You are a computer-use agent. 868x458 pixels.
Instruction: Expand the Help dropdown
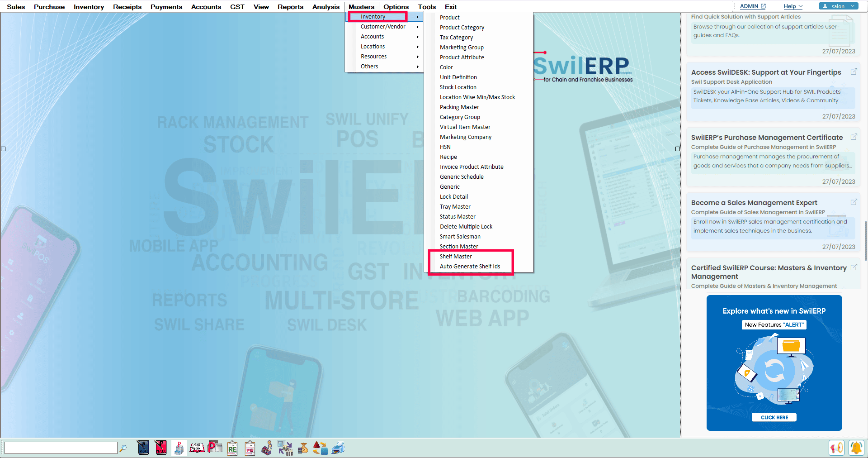793,6
